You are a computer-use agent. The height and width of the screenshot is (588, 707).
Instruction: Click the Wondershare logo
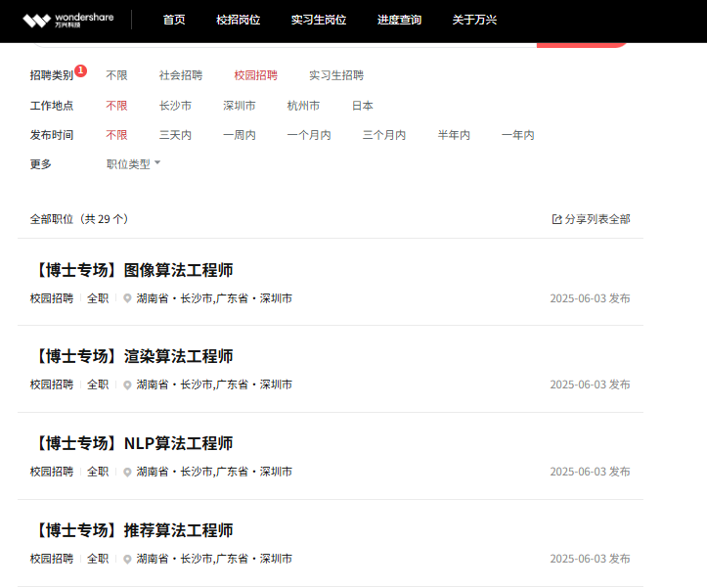tap(68, 20)
